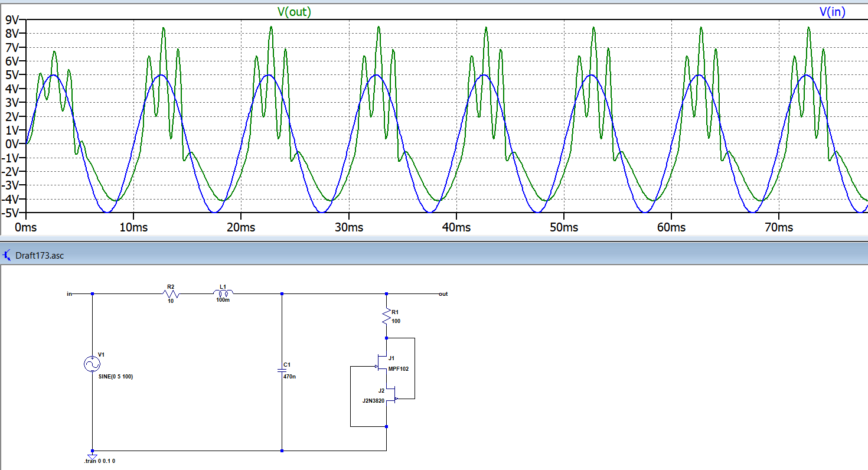The image size is (868, 470).
Task: Click the 0ms time axis label
Action: (27, 227)
